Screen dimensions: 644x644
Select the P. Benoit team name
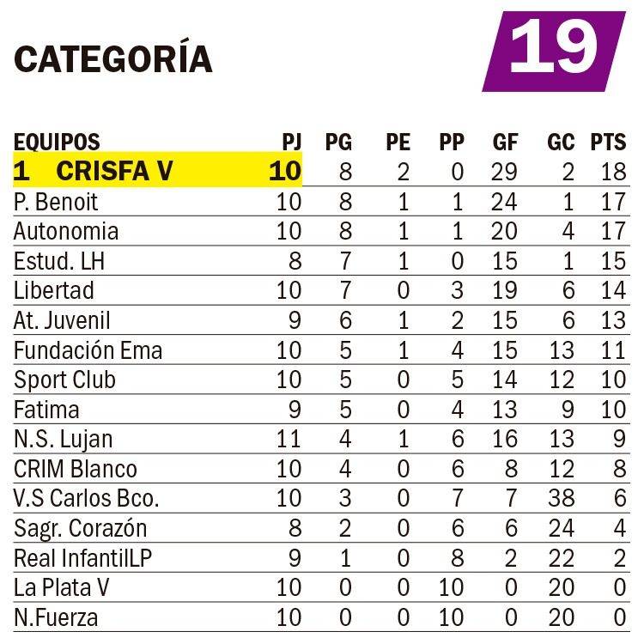point(57,202)
